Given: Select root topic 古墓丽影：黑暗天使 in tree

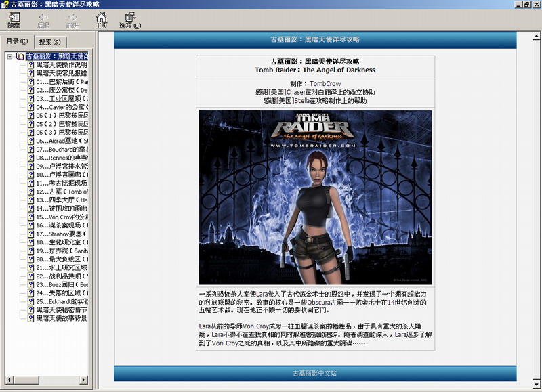Looking at the screenshot, I should point(57,56).
